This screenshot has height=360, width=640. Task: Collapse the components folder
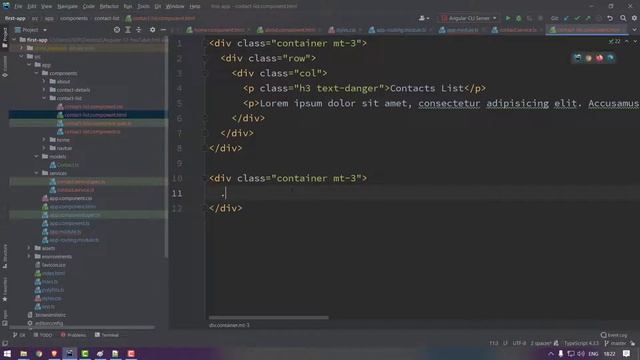[x=37, y=73]
